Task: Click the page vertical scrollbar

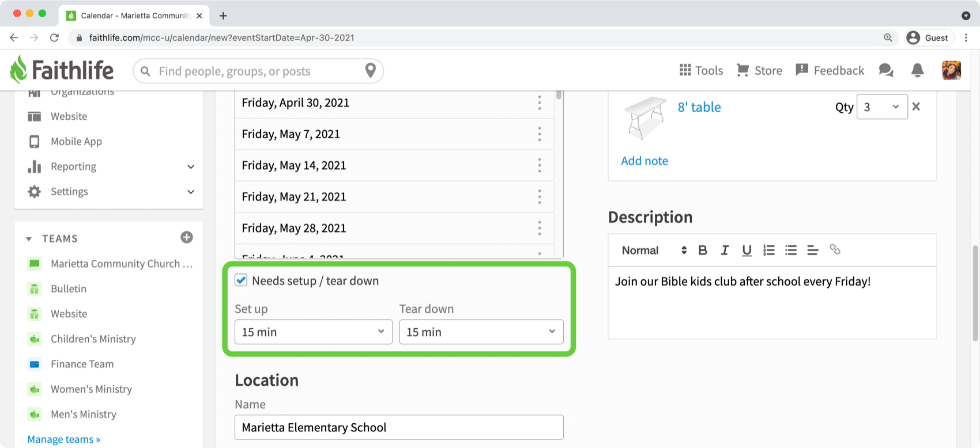Action: click(975, 294)
